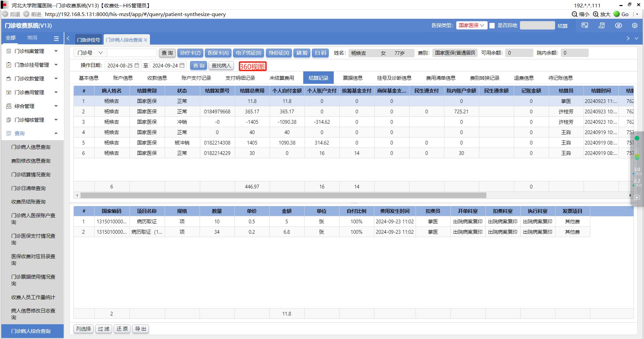The width and height of the screenshot is (644, 339).
Task: Click 门诊收款管理 sidebar icon
Action: point(9,79)
